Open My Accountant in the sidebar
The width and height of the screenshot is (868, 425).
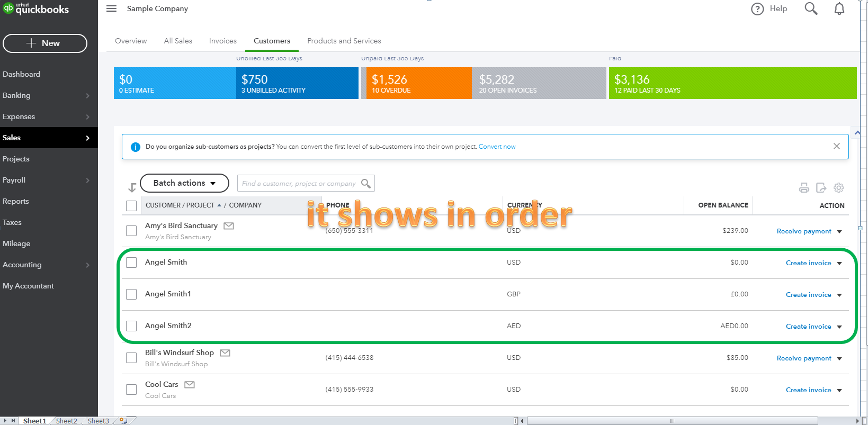click(28, 286)
